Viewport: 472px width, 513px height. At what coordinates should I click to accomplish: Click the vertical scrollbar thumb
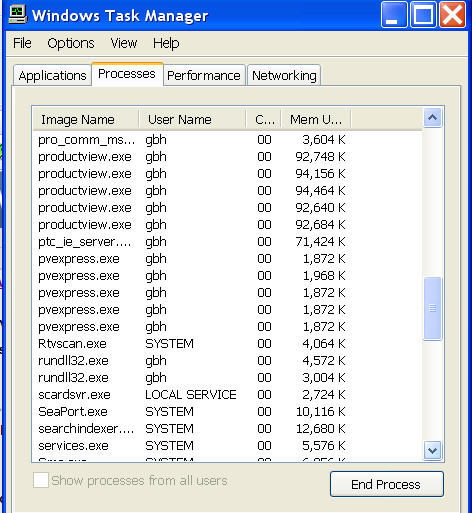click(433, 308)
